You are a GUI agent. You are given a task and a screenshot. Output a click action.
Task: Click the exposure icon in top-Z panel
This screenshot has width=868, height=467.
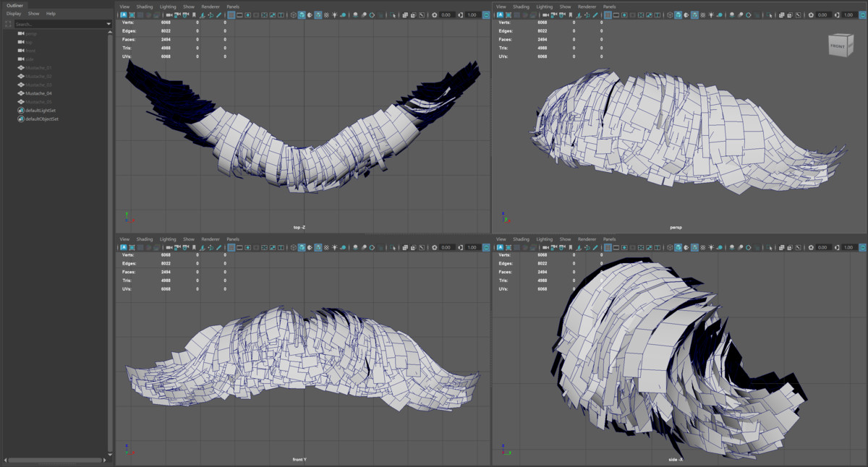pyautogui.click(x=435, y=14)
